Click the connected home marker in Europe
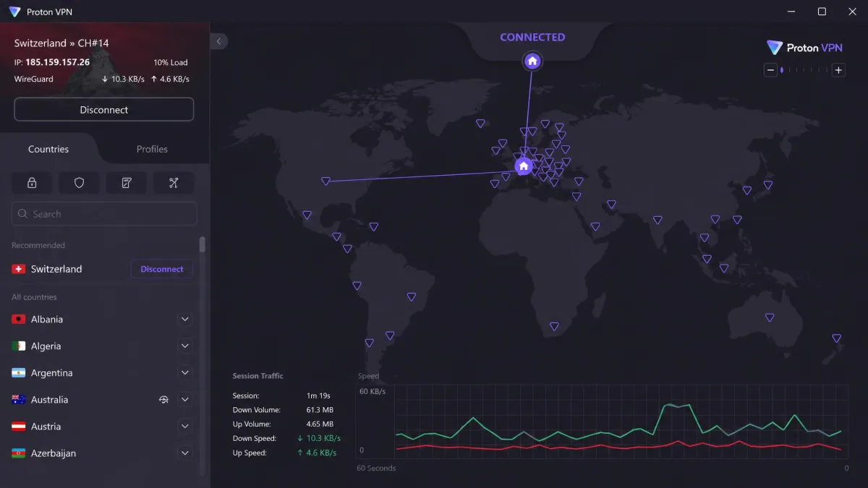This screenshot has width=868, height=488. point(524,166)
